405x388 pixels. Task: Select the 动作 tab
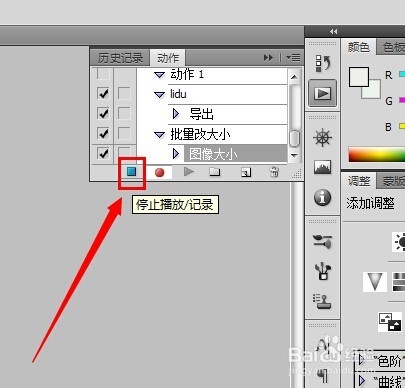click(x=168, y=58)
